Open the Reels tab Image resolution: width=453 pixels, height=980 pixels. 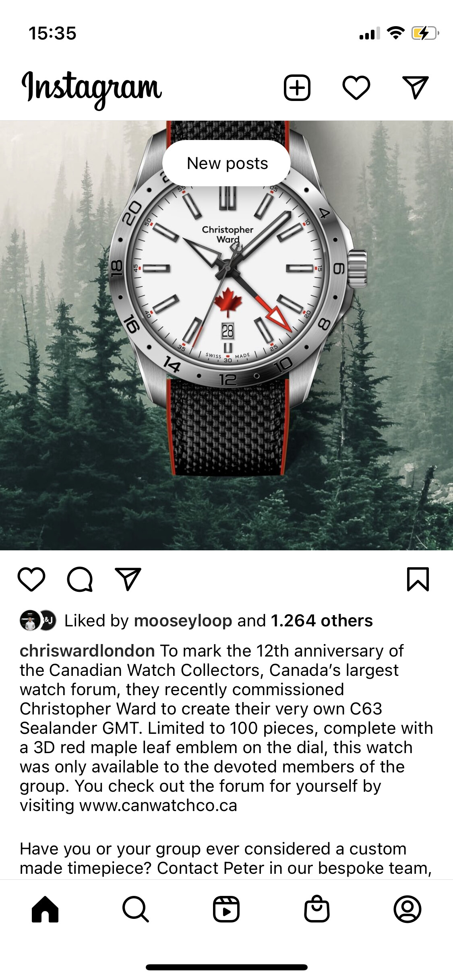[226, 909]
